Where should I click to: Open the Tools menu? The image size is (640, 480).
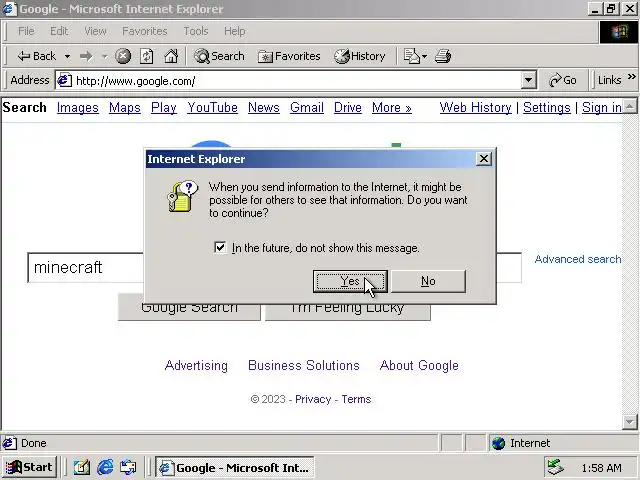(196, 31)
